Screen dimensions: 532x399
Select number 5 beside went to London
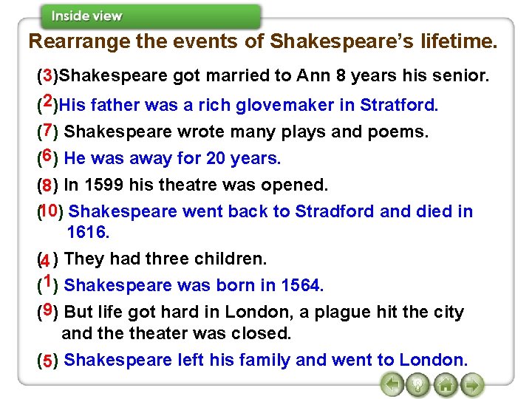(x=47, y=361)
